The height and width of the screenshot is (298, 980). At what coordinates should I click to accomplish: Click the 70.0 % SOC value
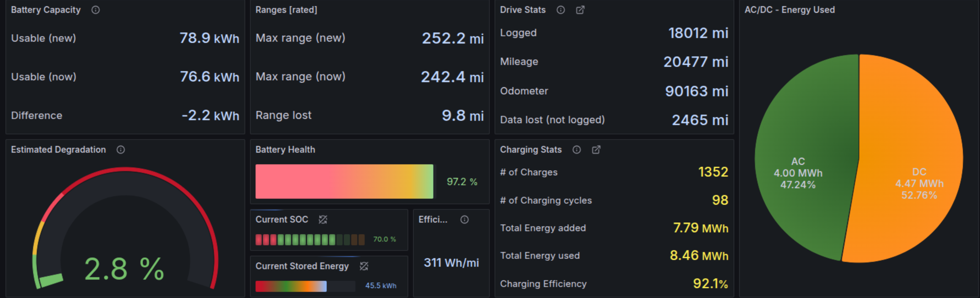(x=385, y=239)
